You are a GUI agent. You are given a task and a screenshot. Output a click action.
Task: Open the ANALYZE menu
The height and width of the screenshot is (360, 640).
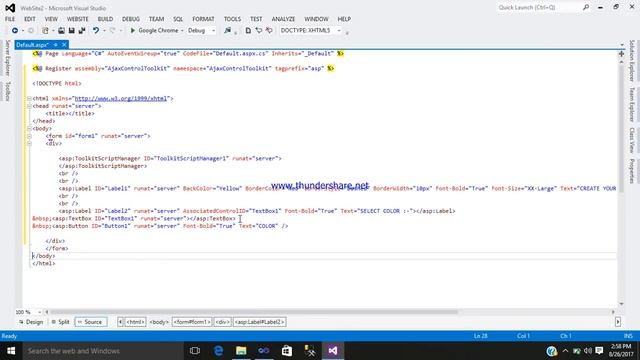[283, 19]
